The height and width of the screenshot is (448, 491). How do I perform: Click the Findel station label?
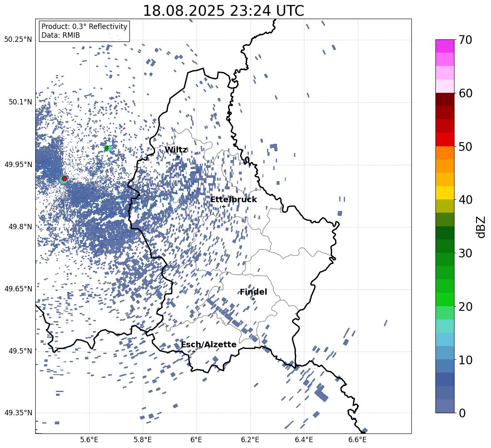[x=253, y=292]
